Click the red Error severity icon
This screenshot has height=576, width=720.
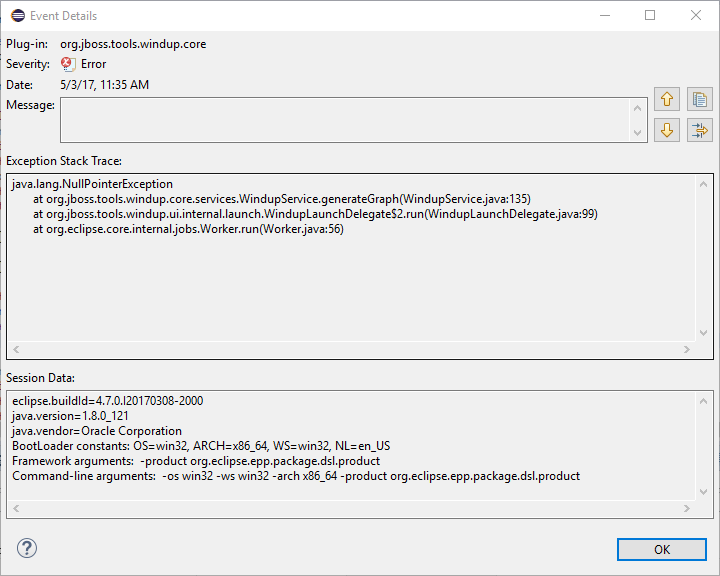(68, 64)
